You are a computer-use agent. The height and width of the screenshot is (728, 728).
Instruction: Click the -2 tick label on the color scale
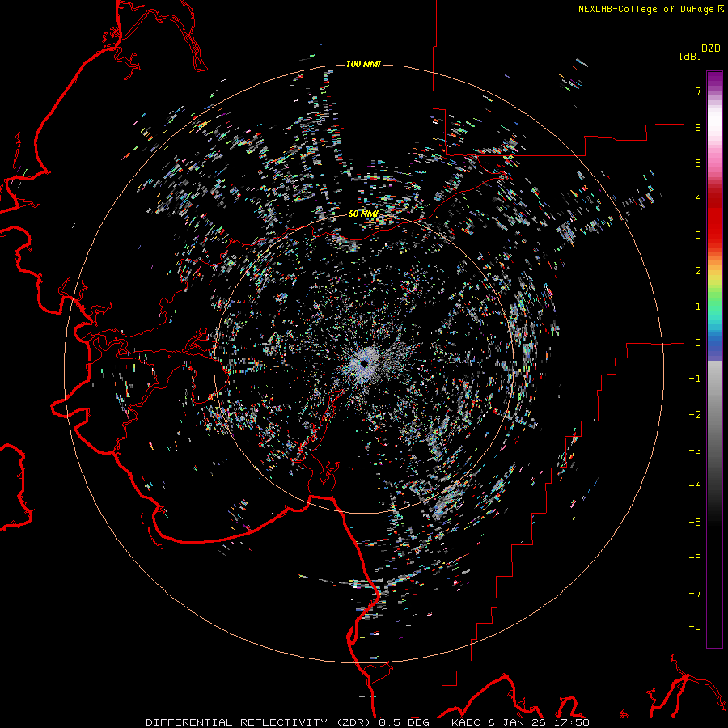[695, 415]
